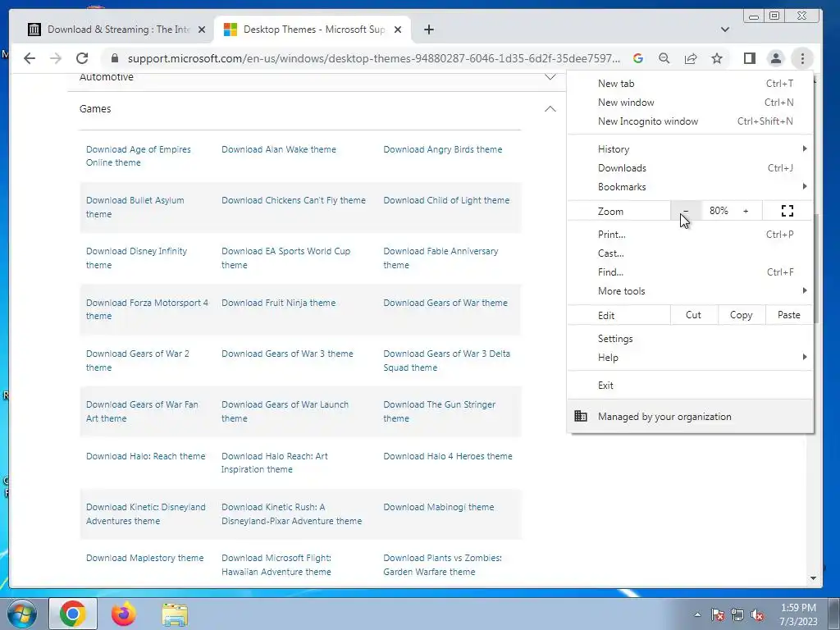Click the zoom magnifier icon in address bar
The image size is (840, 630).
coord(664,58)
